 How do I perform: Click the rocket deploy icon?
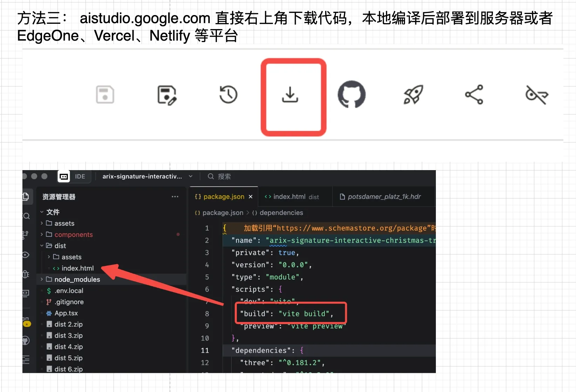413,95
